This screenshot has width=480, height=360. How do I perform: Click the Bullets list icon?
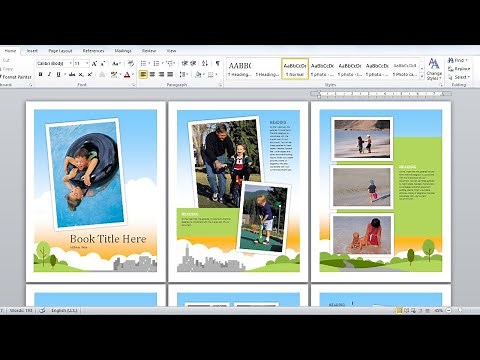tap(143, 63)
